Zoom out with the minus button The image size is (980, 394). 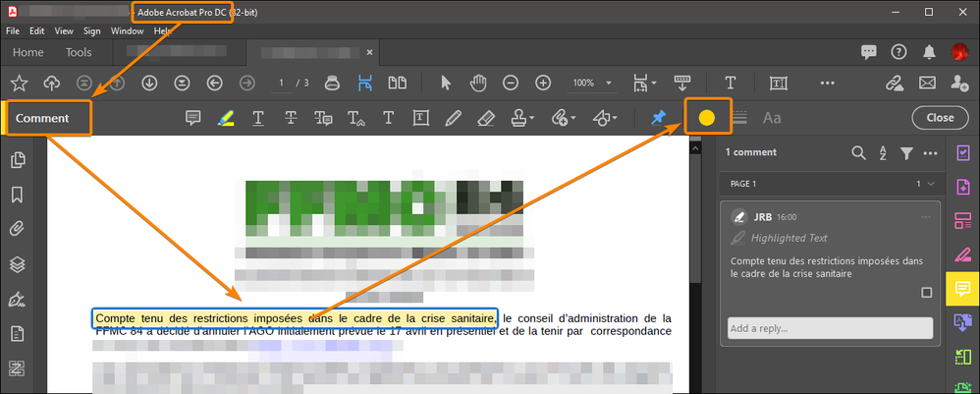511,83
